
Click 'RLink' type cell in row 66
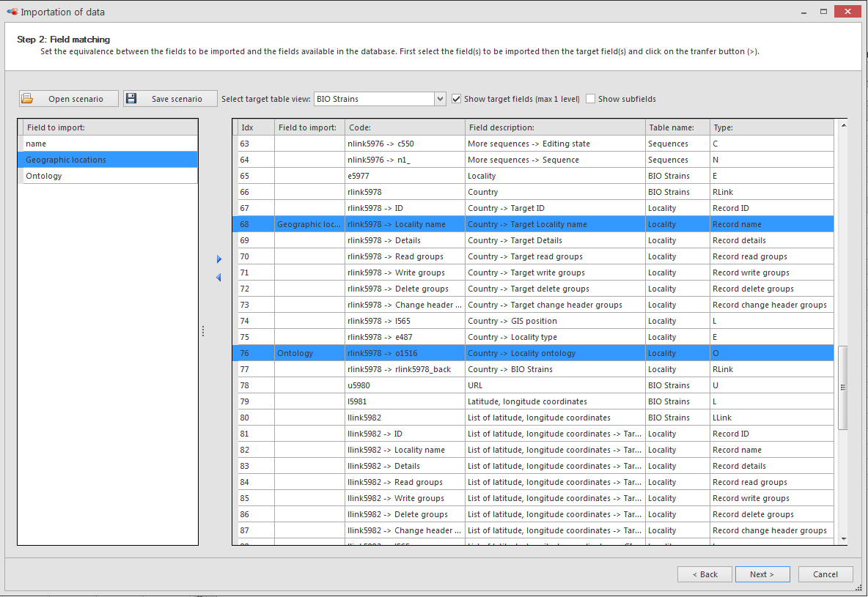[x=772, y=191]
